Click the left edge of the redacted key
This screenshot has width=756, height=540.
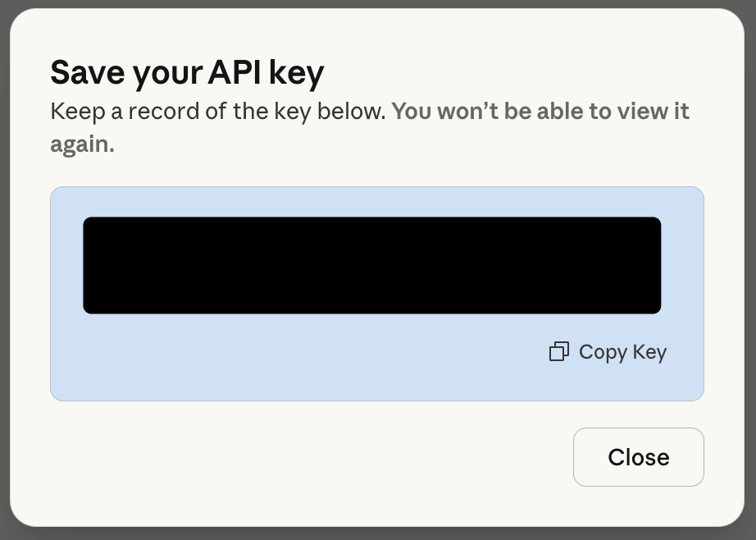coord(90,265)
